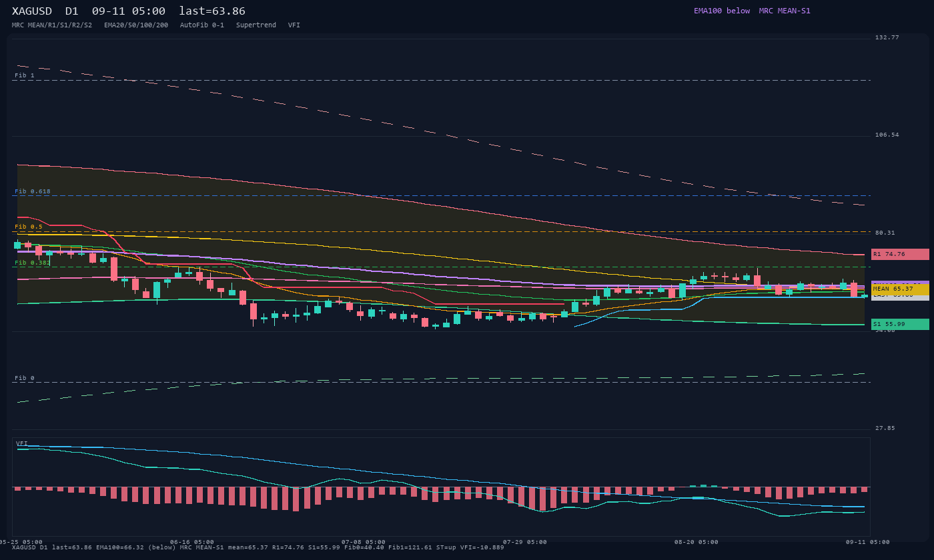Click the 05-25 05:00 date axis label
The height and width of the screenshot is (560, 934).
point(21,542)
